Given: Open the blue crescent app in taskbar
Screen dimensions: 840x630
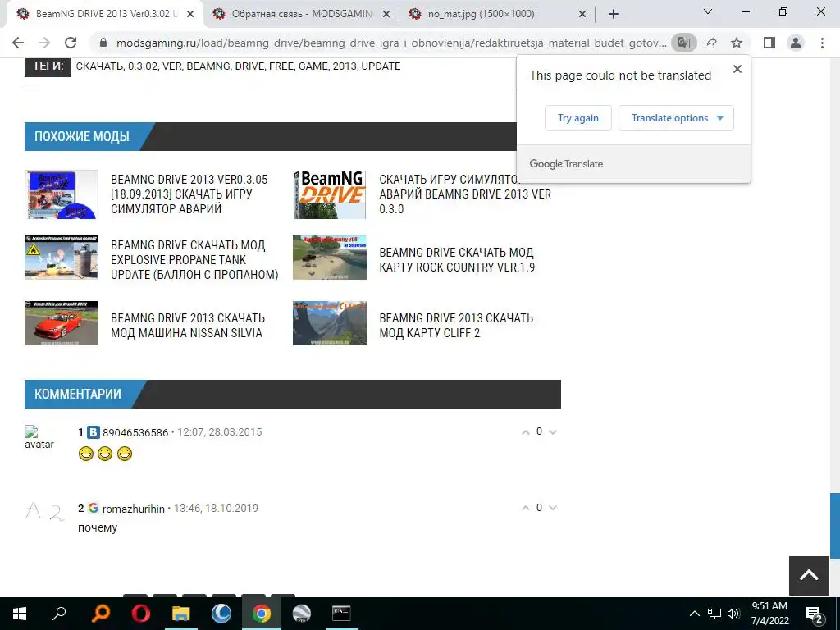Looking at the screenshot, I should pyautogui.click(x=221, y=614).
